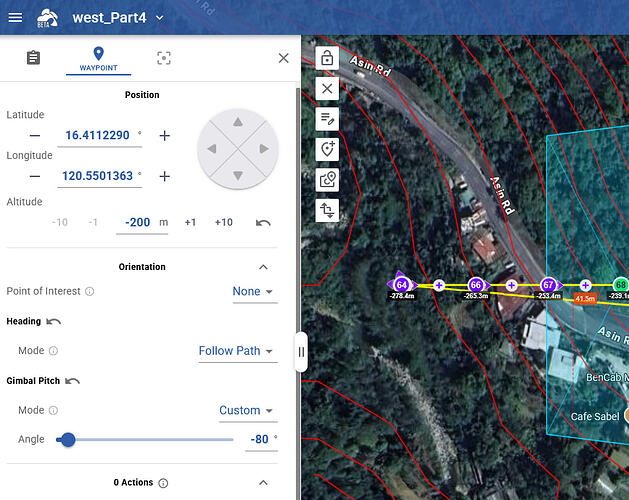
Task: Collapse the Orientation section
Action: click(x=263, y=267)
